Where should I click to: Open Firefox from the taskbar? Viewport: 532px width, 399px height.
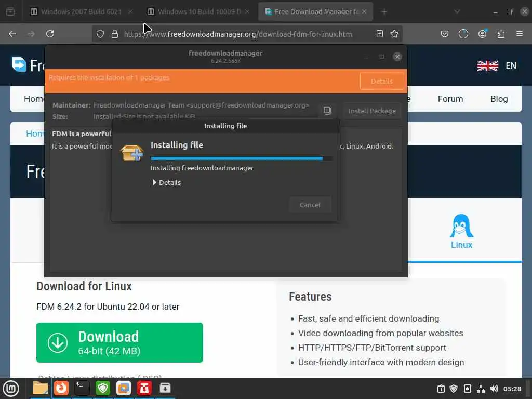[x=61, y=388]
